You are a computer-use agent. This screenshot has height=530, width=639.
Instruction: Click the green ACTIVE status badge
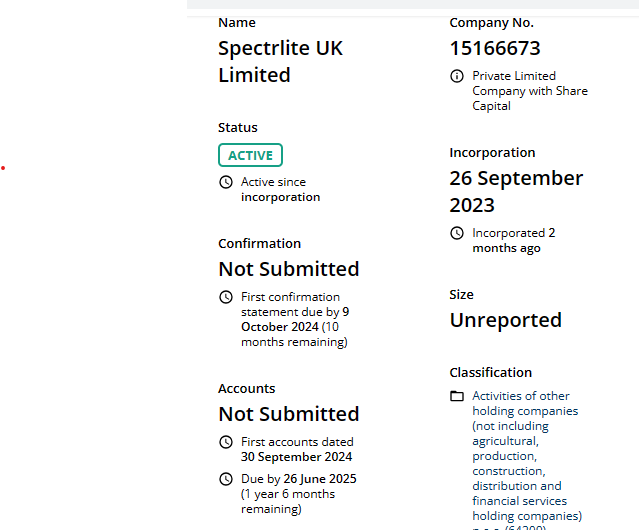click(x=250, y=155)
